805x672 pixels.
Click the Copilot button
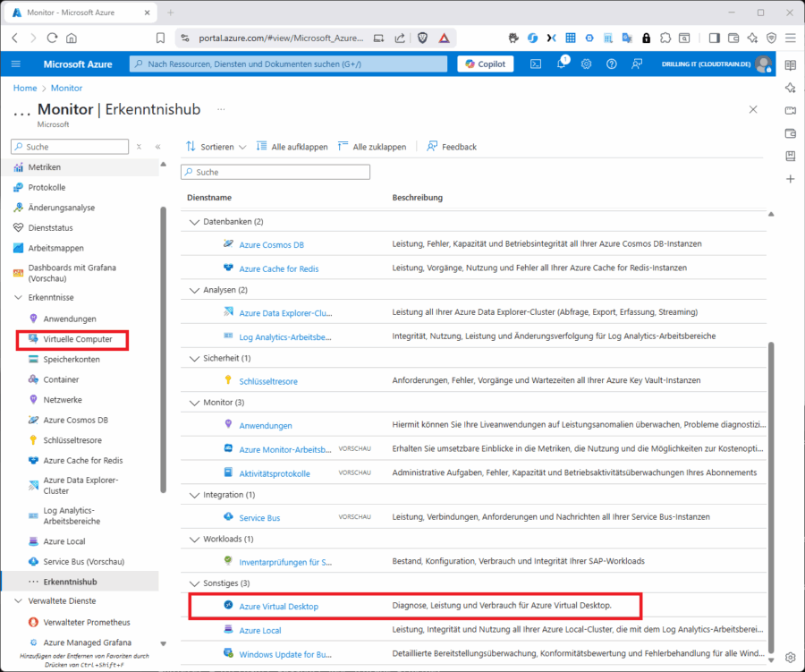click(485, 64)
